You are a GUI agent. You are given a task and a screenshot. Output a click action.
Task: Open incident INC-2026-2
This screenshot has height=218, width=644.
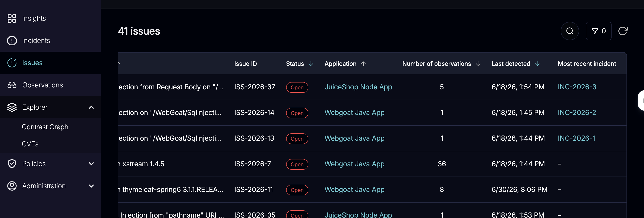click(577, 113)
